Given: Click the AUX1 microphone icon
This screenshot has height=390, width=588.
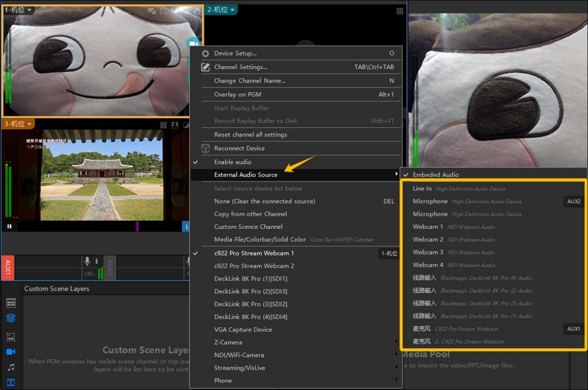Looking at the screenshot, I should 87,261.
